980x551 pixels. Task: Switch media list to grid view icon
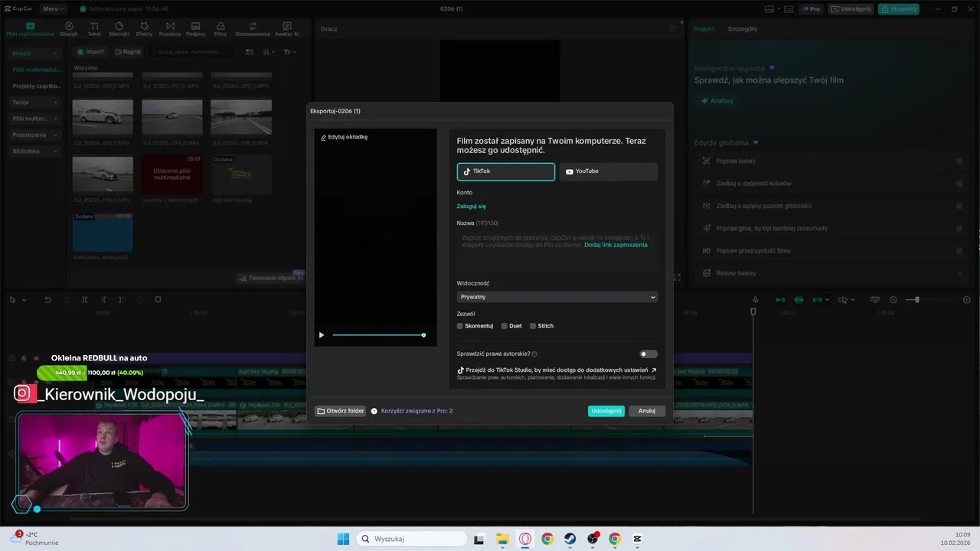pos(249,52)
